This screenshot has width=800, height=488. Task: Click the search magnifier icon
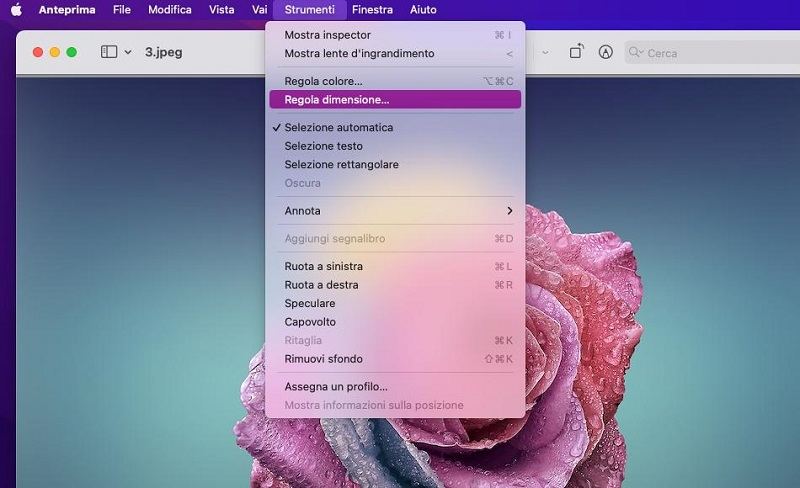click(635, 52)
